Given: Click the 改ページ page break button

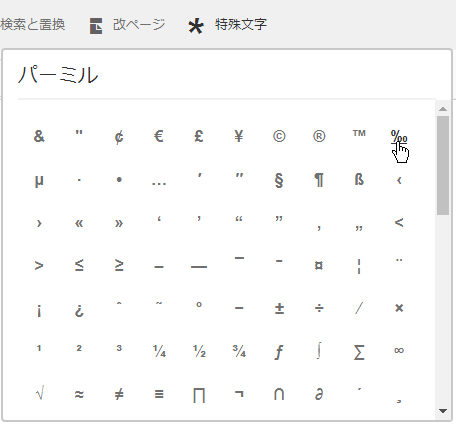Looking at the screenshot, I should [127, 25].
